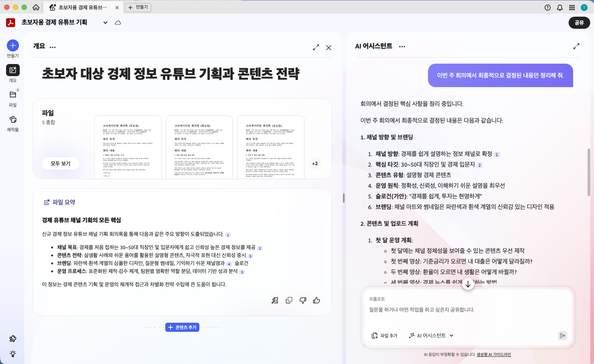Screen dimensions: 594x364
Task: Click in the 프롬프트 question input field
Action: click(468, 310)
